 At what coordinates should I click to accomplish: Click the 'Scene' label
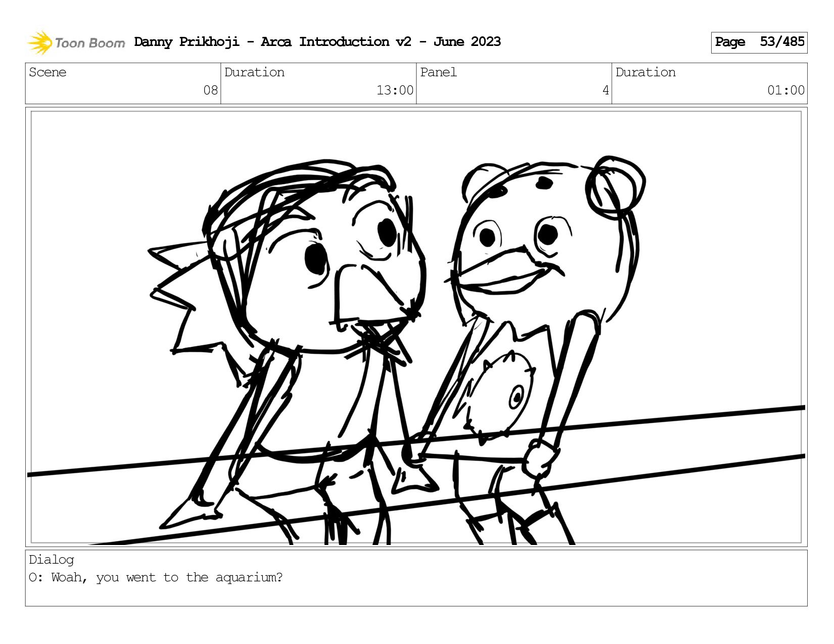(x=48, y=72)
